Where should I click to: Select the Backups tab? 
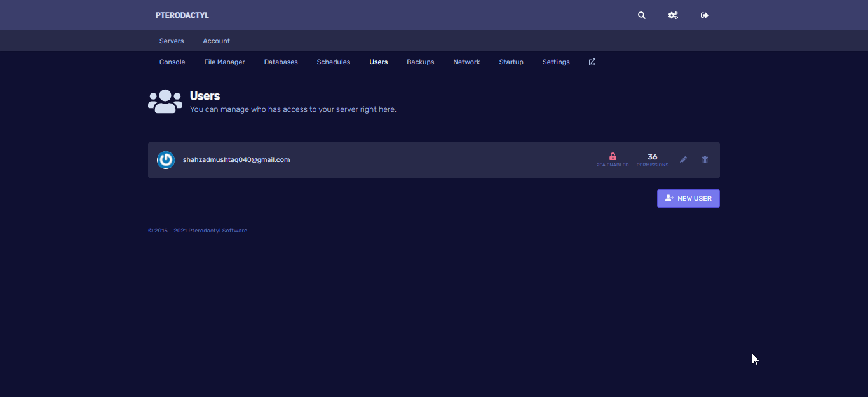[420, 62]
